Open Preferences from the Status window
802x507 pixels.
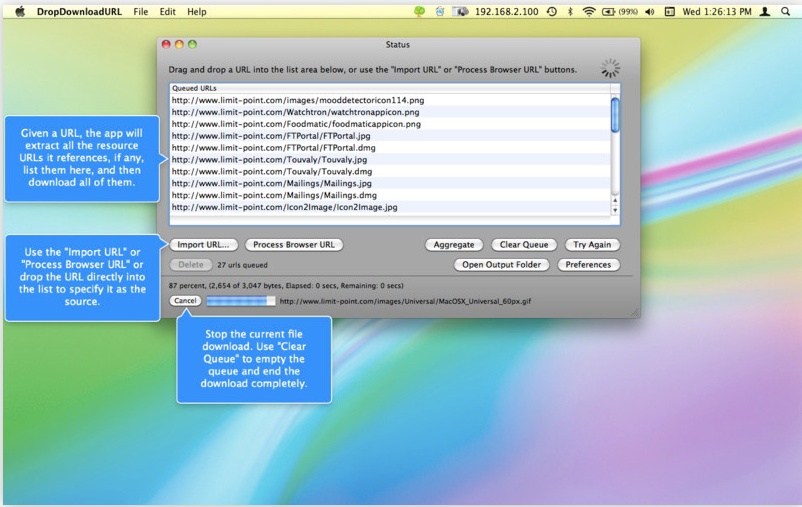(588, 264)
